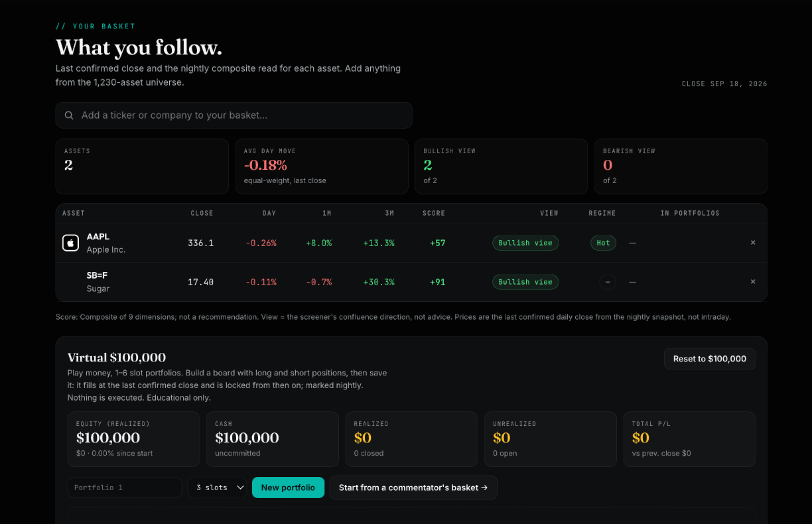
Task: Click SB=F close price 17.40
Action: (200, 283)
